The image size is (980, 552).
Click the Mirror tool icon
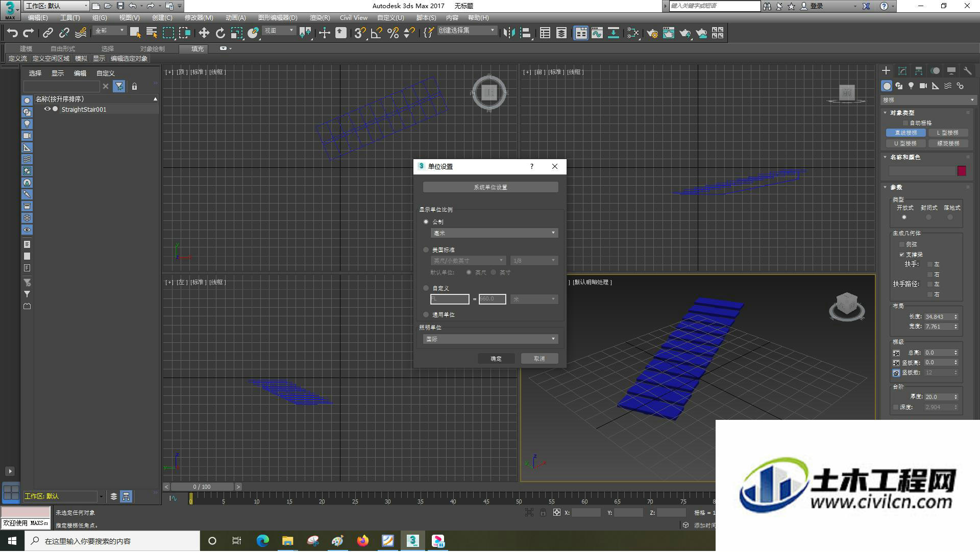pos(508,33)
